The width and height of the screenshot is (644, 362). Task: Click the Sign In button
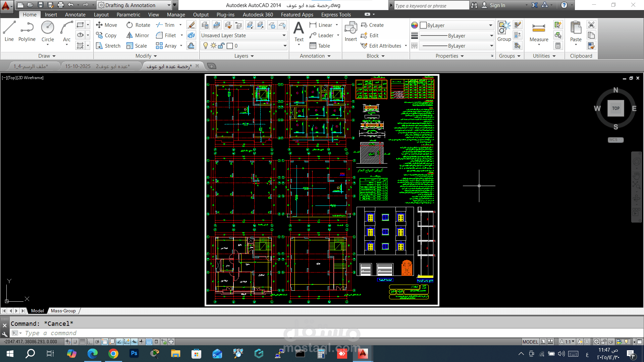click(497, 5)
